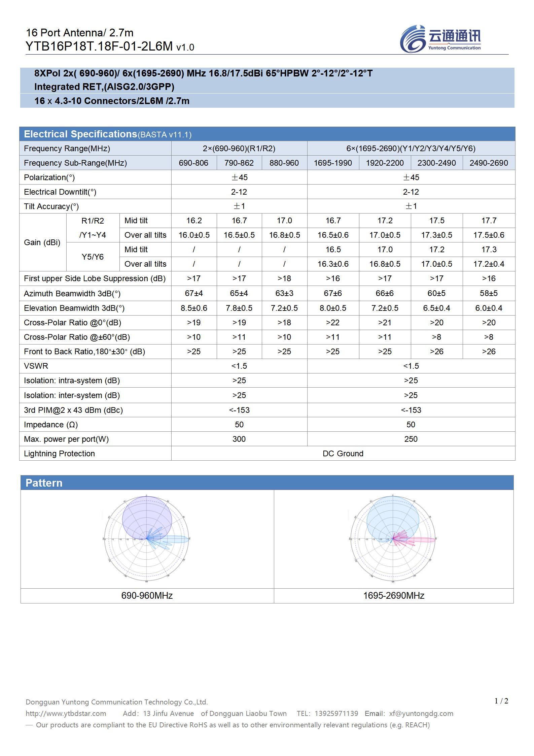Screen dimensions: 534x756
Task: Click the Impedance (Ω) row label
Action: pos(51,425)
